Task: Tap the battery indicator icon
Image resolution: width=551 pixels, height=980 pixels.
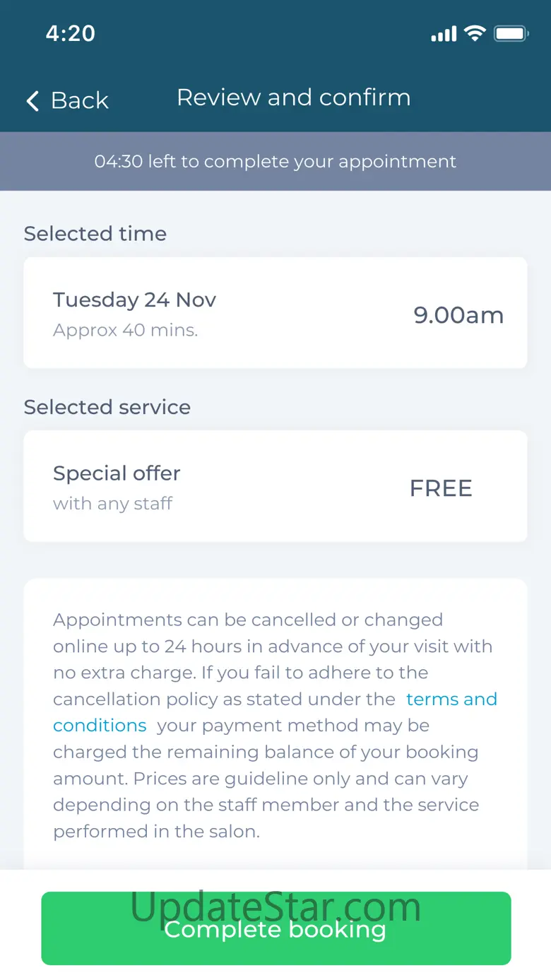Action: point(511,33)
